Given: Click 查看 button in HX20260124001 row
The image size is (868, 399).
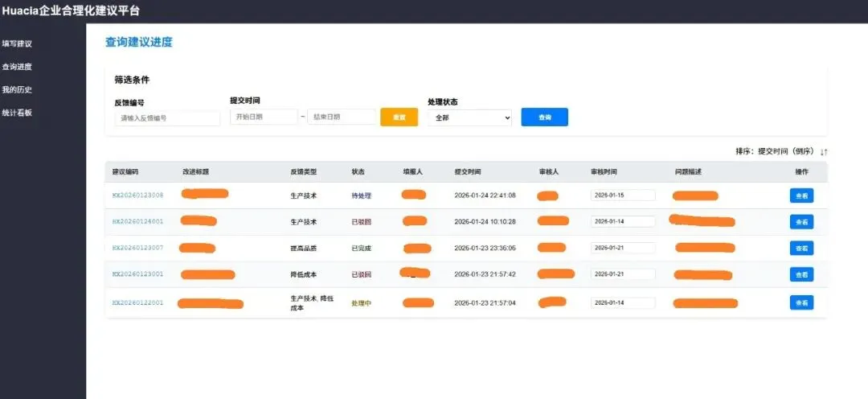Looking at the screenshot, I should pyautogui.click(x=801, y=222).
